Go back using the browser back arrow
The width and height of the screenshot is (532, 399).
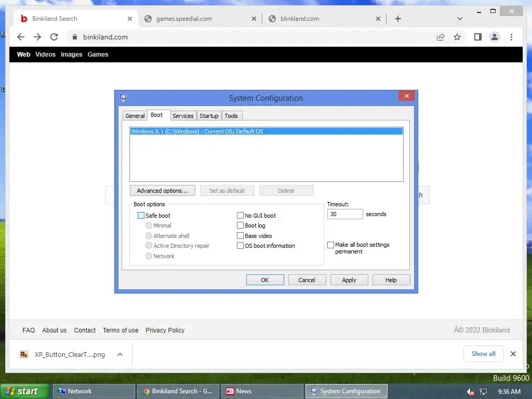click(21, 37)
